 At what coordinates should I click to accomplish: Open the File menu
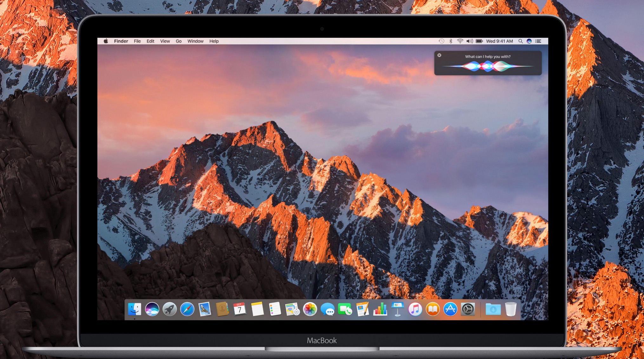coord(137,41)
